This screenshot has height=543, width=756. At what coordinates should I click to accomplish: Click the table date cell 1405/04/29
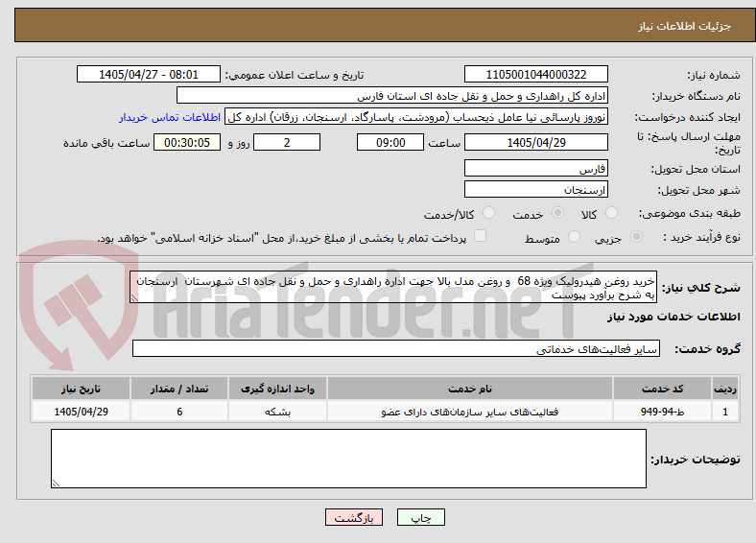point(81,412)
